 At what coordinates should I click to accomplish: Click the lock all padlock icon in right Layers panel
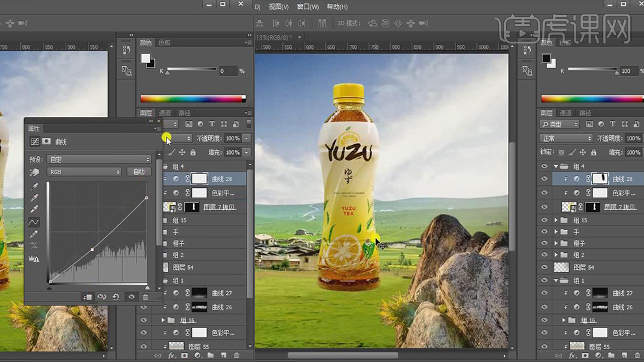(x=592, y=152)
